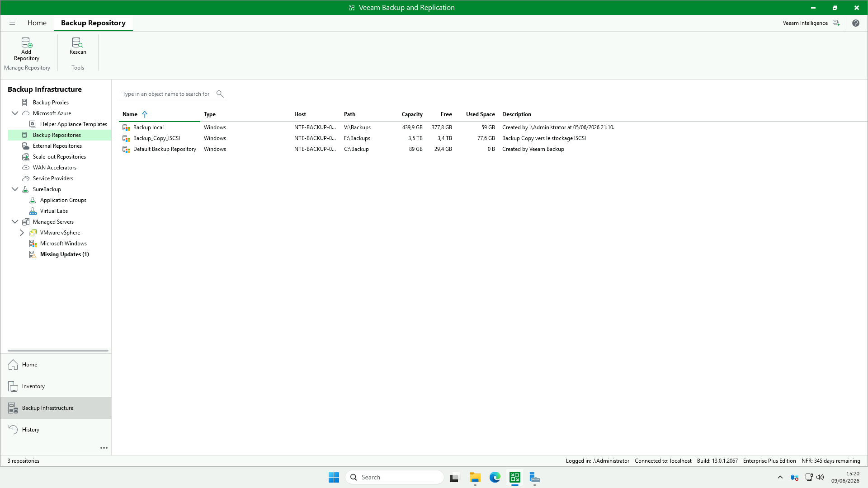The width and height of the screenshot is (868, 488).
Task: Select the Backup Repositories tree item
Action: [x=59, y=135]
